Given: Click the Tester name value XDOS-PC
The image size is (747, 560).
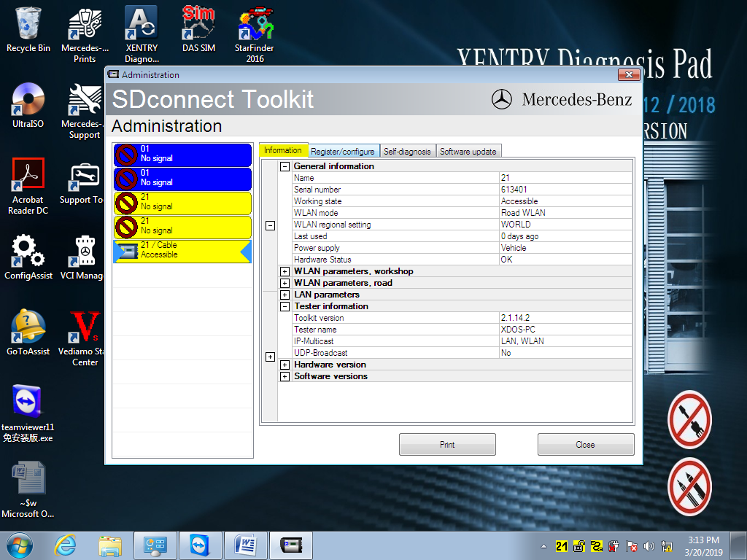Looking at the screenshot, I should (518, 330).
